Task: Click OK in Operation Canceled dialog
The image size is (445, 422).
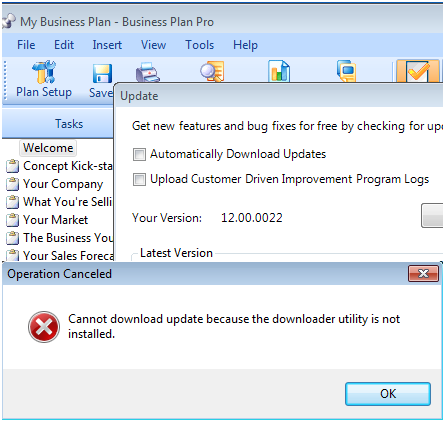Action: (x=388, y=394)
